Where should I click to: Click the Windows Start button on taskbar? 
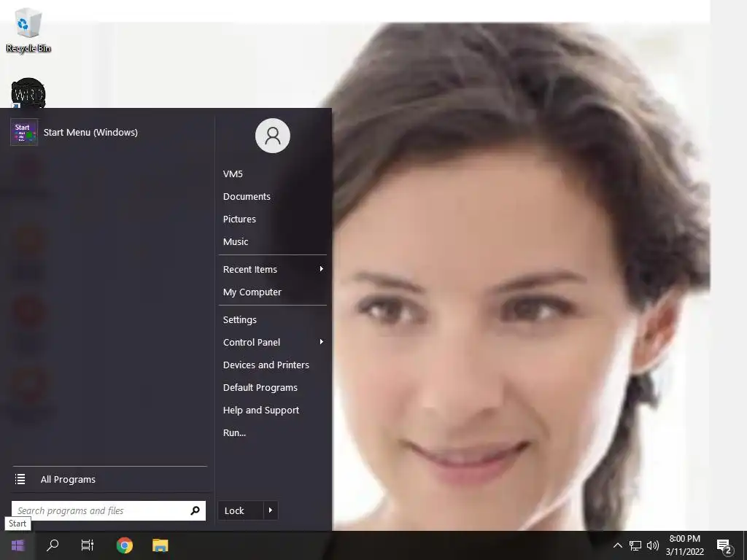[x=18, y=545]
